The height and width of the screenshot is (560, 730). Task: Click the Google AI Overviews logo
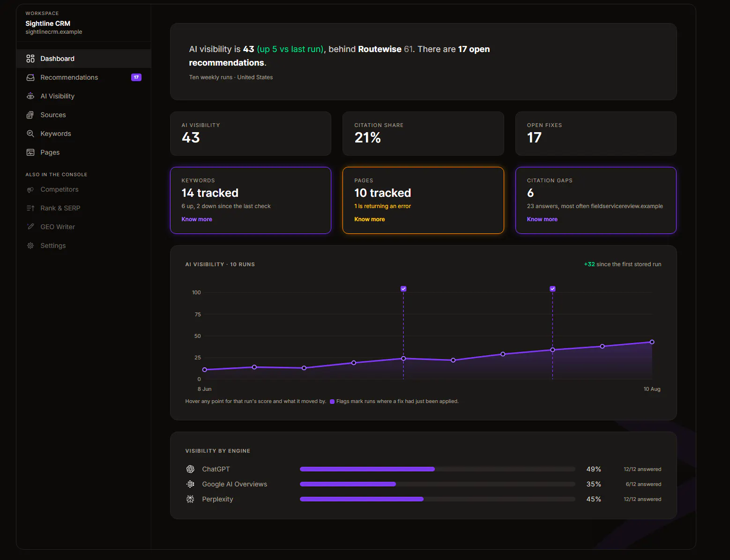pyautogui.click(x=190, y=484)
